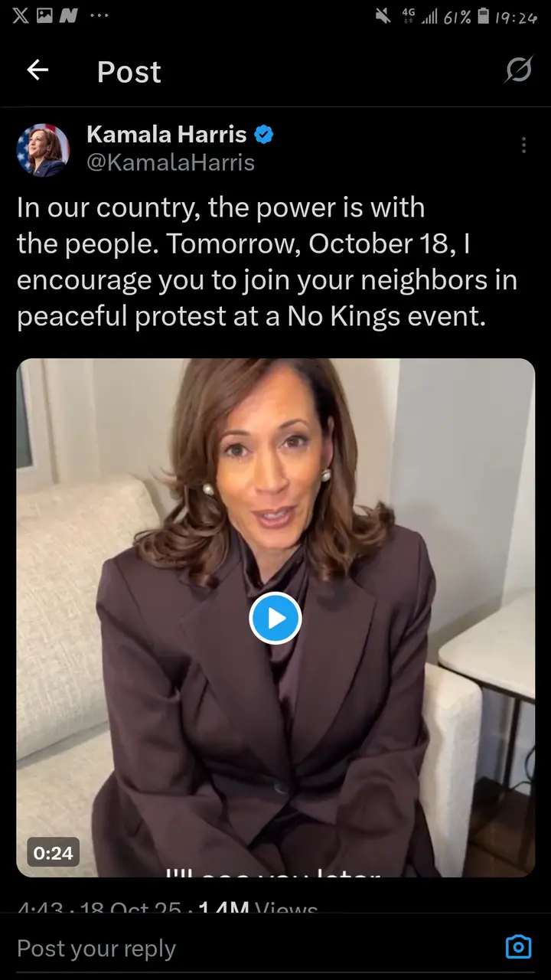Image resolution: width=551 pixels, height=980 pixels.
Task: Expand the status bar overflow dots
Action: click(x=99, y=17)
